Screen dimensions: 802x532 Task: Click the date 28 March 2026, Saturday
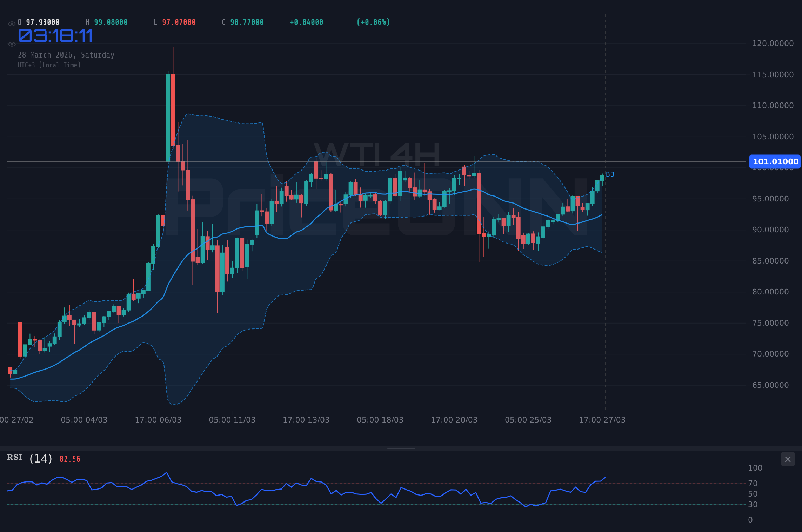coord(66,55)
